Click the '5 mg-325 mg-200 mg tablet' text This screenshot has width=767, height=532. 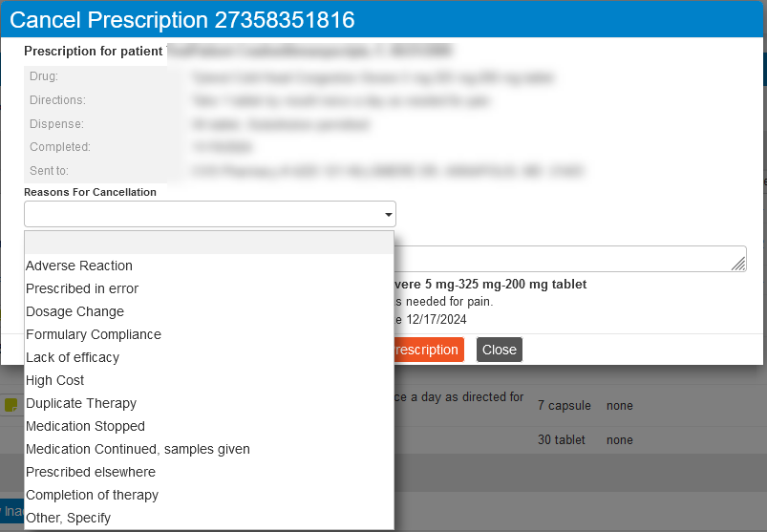tap(506, 284)
